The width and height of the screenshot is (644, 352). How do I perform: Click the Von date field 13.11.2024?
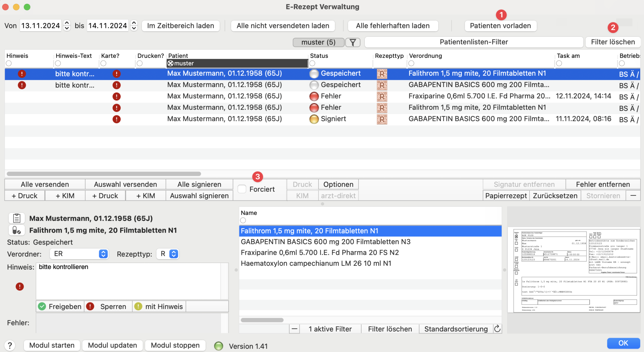(41, 25)
